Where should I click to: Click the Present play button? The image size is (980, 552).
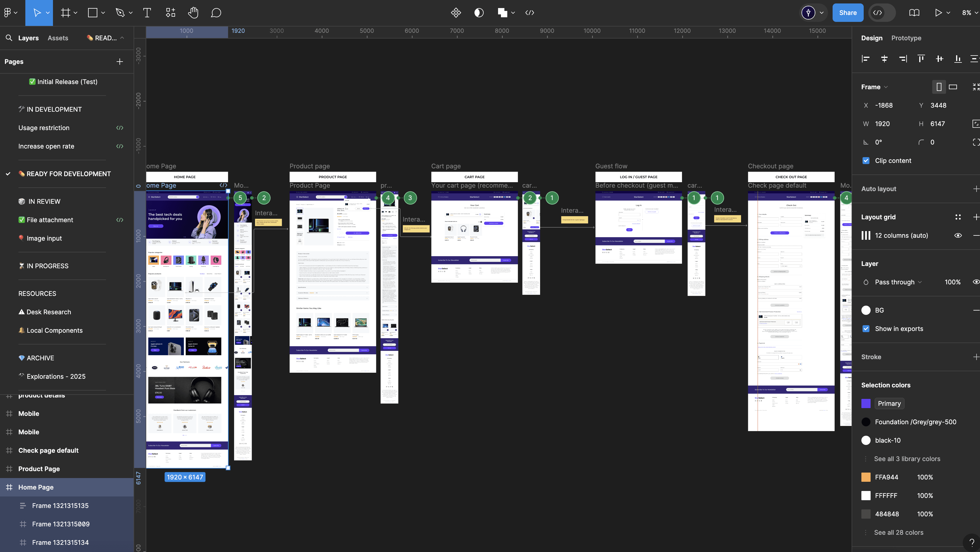pos(938,13)
